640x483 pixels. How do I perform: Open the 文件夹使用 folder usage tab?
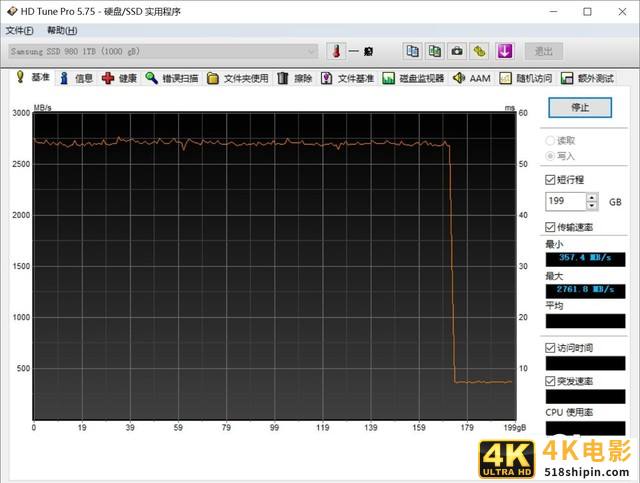point(238,78)
